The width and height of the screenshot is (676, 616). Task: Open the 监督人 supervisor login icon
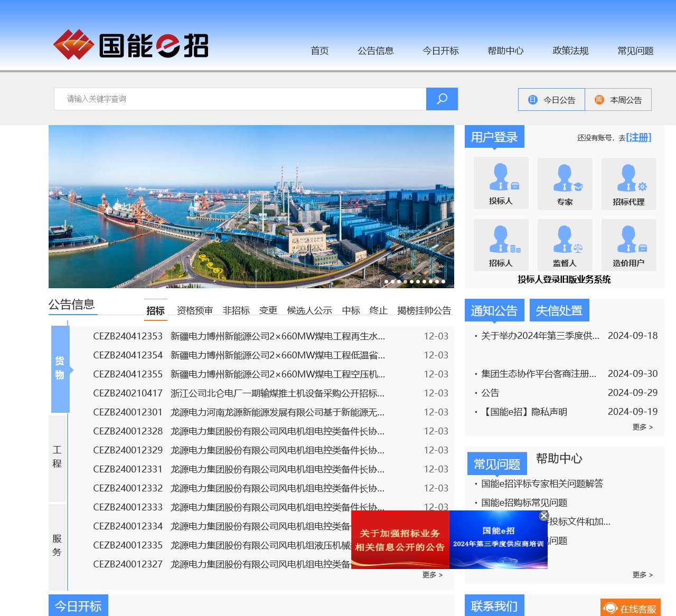pos(565,245)
